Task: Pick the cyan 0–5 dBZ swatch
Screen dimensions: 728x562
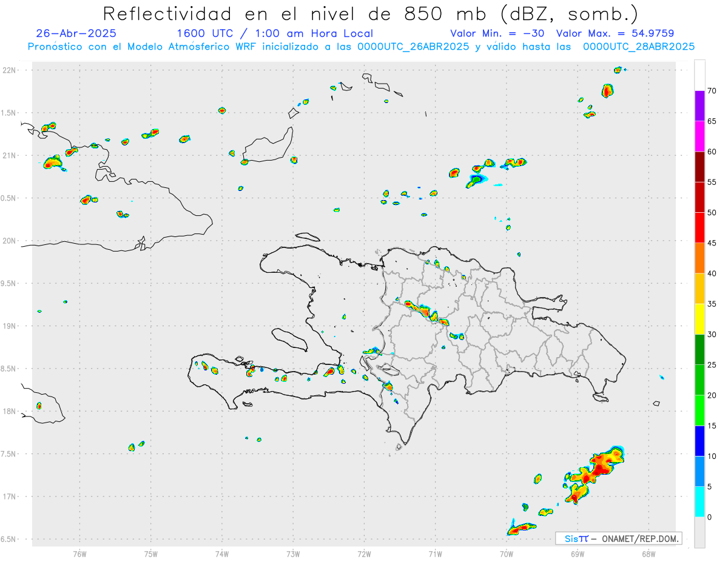Action: point(699,502)
